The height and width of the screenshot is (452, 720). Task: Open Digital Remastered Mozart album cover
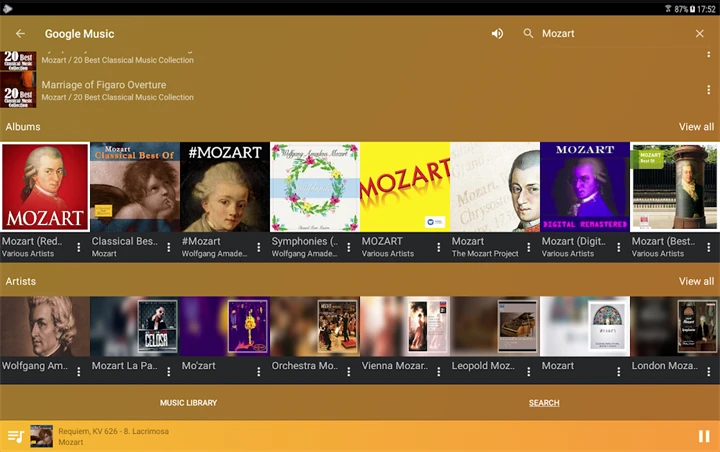click(x=585, y=187)
